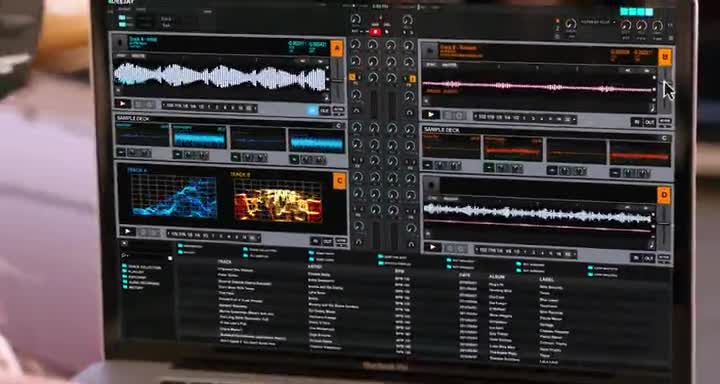The image size is (720, 384).
Task: Open the Deck A ACTIVE dropdown below loop controls
Action: coord(338,110)
